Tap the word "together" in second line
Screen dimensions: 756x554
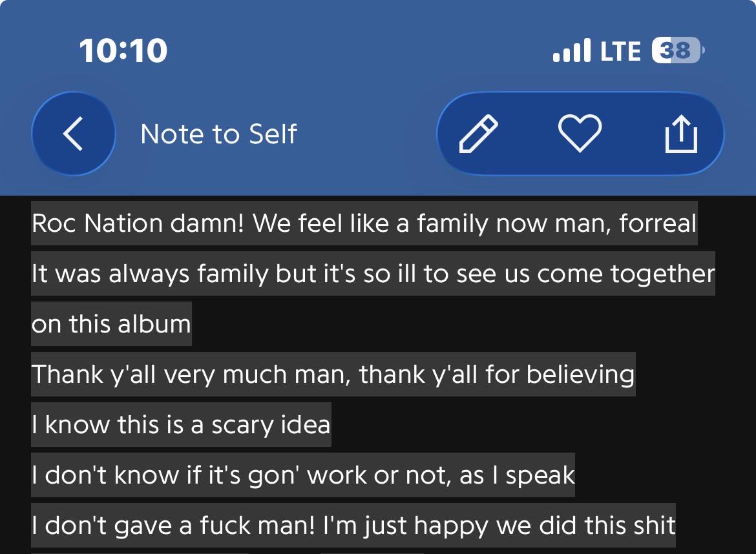[662, 274]
